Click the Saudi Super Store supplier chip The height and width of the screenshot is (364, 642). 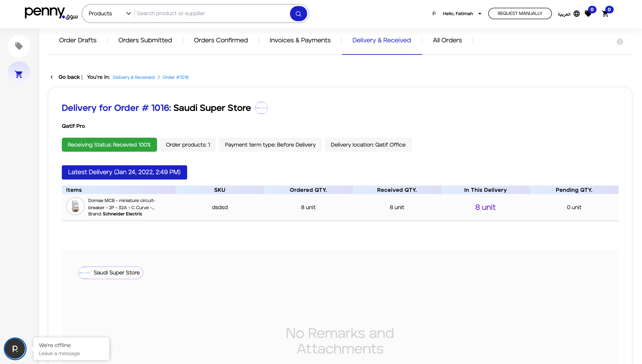click(x=111, y=273)
